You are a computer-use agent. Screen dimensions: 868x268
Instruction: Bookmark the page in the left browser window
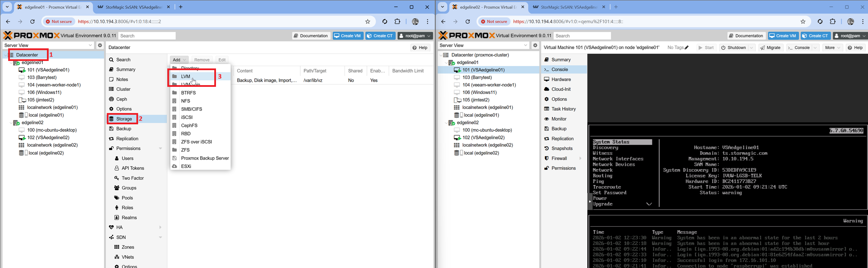coord(368,21)
